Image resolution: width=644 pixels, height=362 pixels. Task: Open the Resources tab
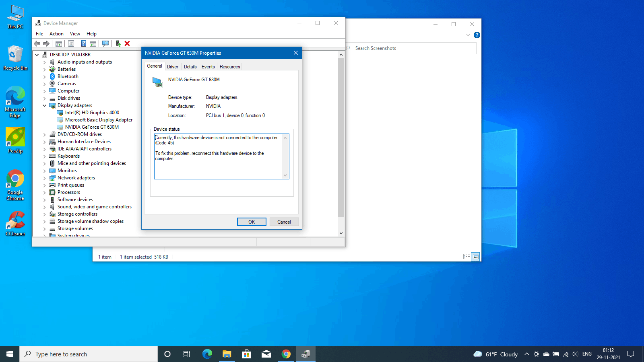tap(230, 67)
